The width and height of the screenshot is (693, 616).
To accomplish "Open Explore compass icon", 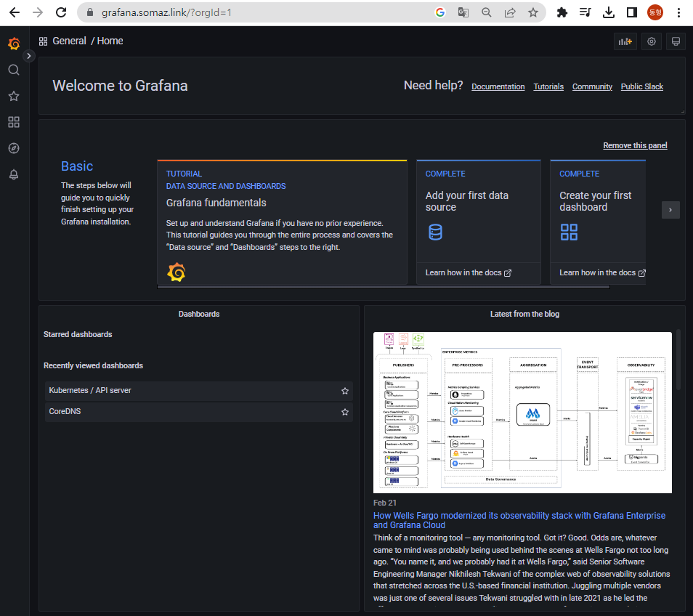I will 14,148.
